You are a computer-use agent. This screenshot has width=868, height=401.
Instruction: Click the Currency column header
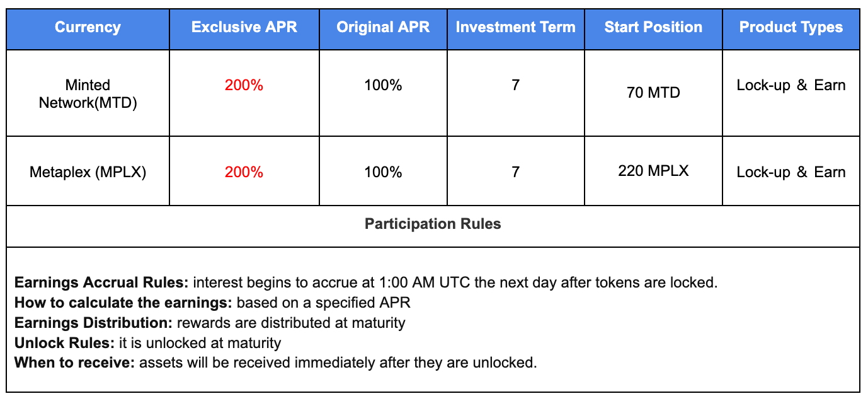(x=88, y=28)
